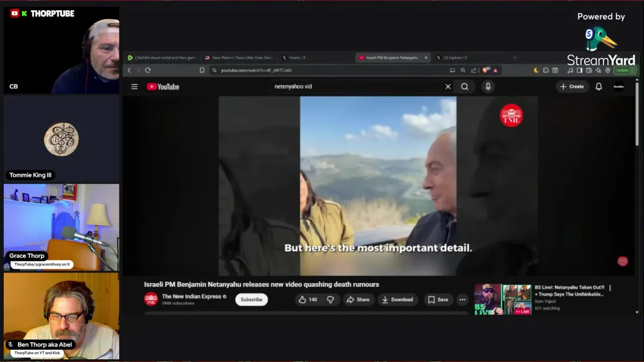
Task: Open the Brave wallet icon
Action: pyautogui.click(x=589, y=70)
